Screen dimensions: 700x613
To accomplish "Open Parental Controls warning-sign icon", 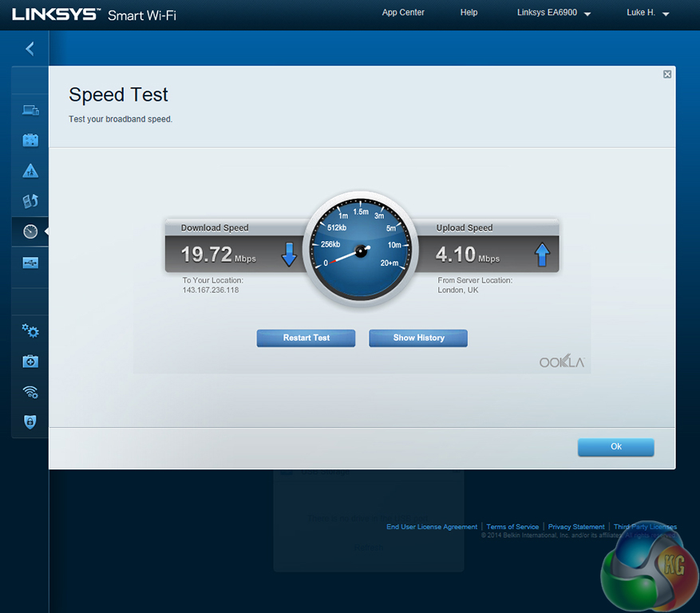I will pyautogui.click(x=30, y=171).
